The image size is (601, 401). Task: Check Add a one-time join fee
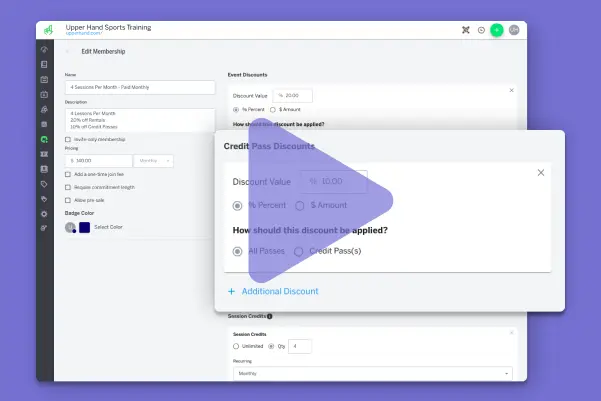coord(68,174)
